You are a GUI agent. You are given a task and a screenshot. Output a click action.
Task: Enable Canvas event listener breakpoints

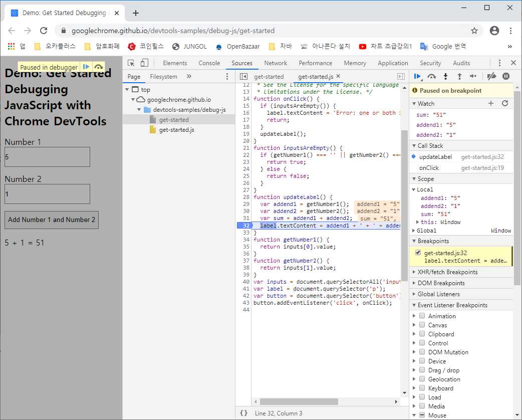point(422,324)
